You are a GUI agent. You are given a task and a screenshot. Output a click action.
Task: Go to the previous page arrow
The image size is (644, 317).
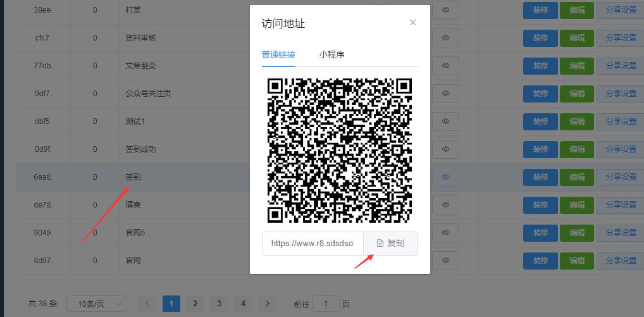click(x=147, y=304)
